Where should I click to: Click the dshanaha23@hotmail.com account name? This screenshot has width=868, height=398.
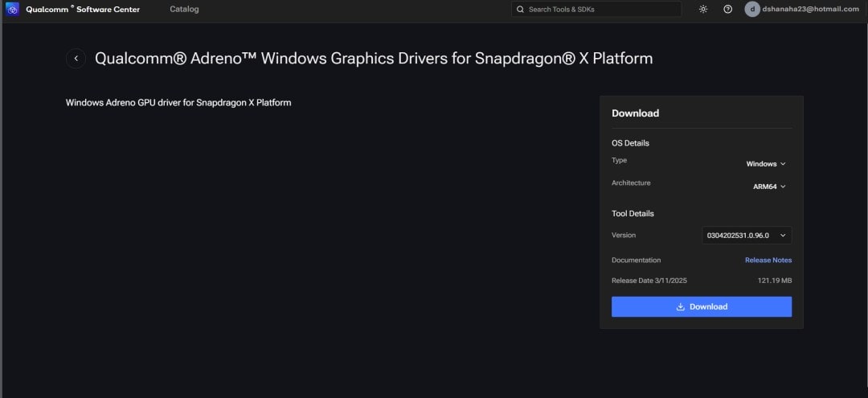pyautogui.click(x=810, y=10)
